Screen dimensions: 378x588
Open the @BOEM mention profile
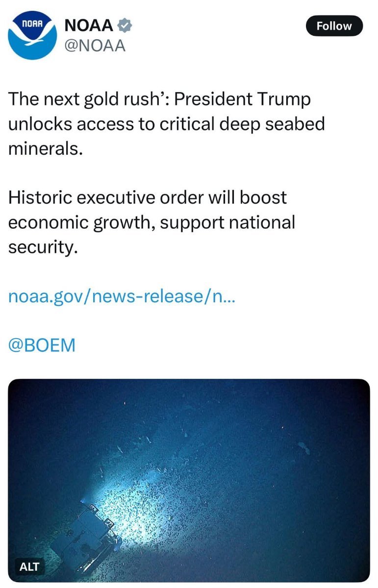(x=42, y=345)
